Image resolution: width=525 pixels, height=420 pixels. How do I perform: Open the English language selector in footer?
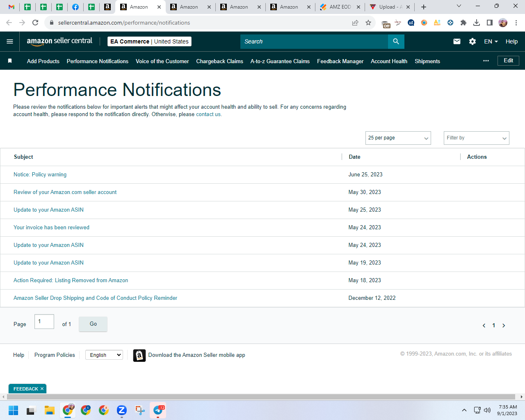tap(104, 355)
